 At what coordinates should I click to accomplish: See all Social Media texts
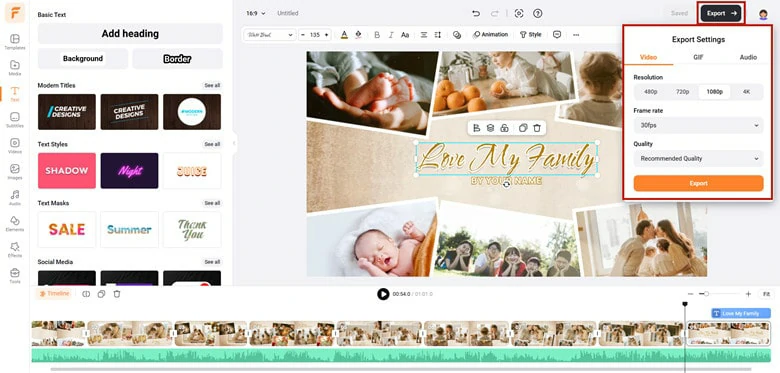212,262
